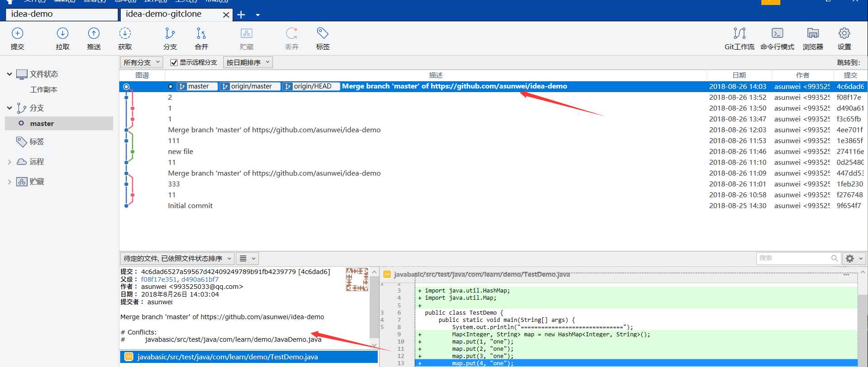Image resolution: width=868 pixels, height=367 pixels.
Task: Select TestDemo.java in file list
Action: point(249,357)
